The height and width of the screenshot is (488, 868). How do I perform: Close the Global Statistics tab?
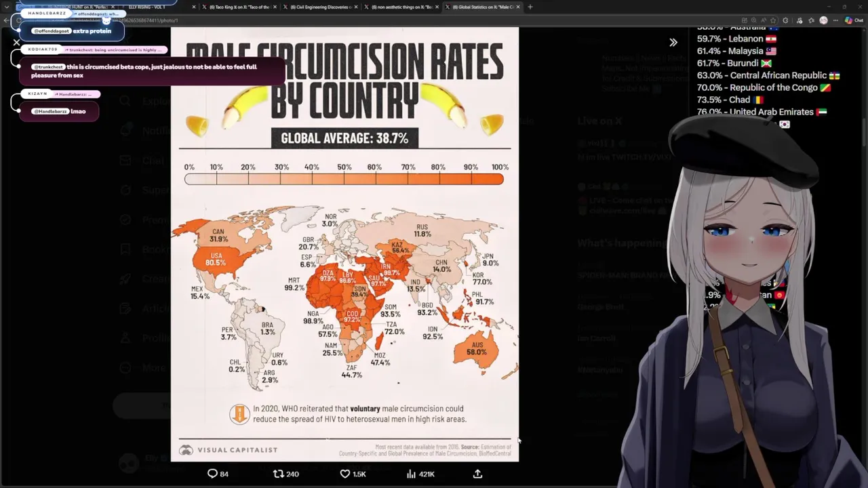[x=517, y=7]
